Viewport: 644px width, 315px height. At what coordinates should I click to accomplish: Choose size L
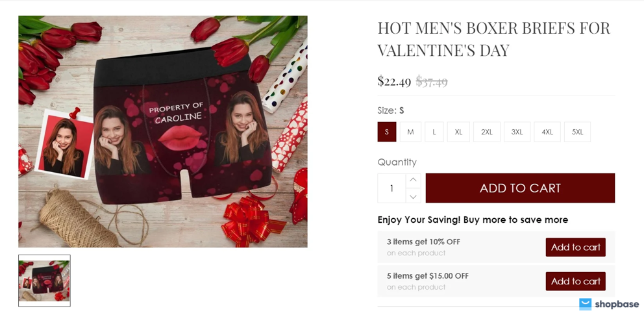click(x=434, y=132)
